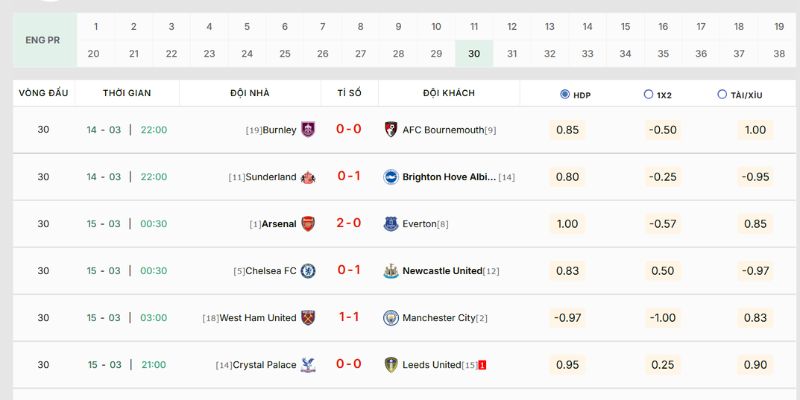Open the Arsenal 2-0 Everton score link
The width and height of the screenshot is (800, 400).
(x=349, y=224)
